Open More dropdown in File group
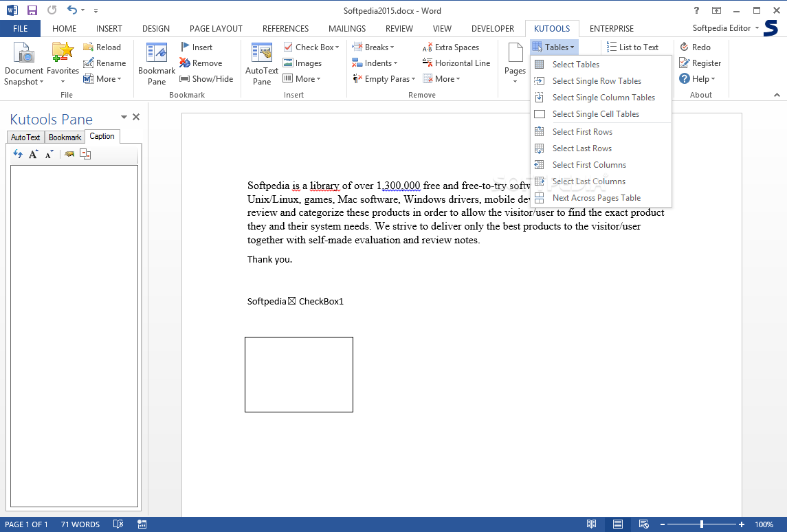Image resolution: width=787 pixels, height=532 pixels. (x=102, y=79)
